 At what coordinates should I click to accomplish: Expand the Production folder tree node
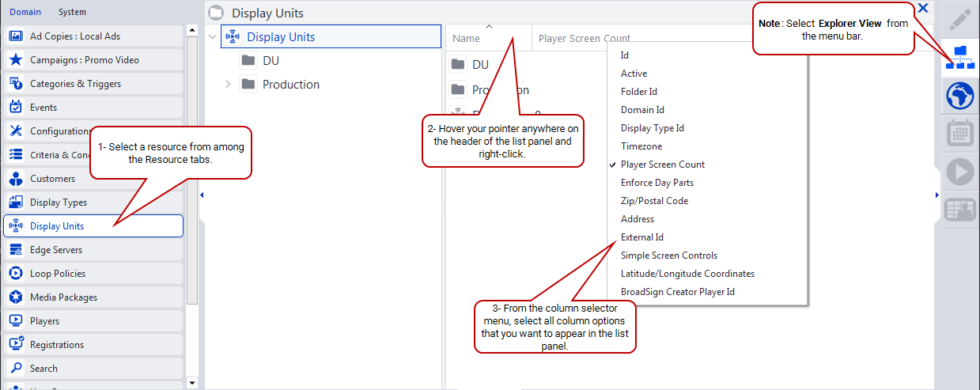click(x=229, y=85)
